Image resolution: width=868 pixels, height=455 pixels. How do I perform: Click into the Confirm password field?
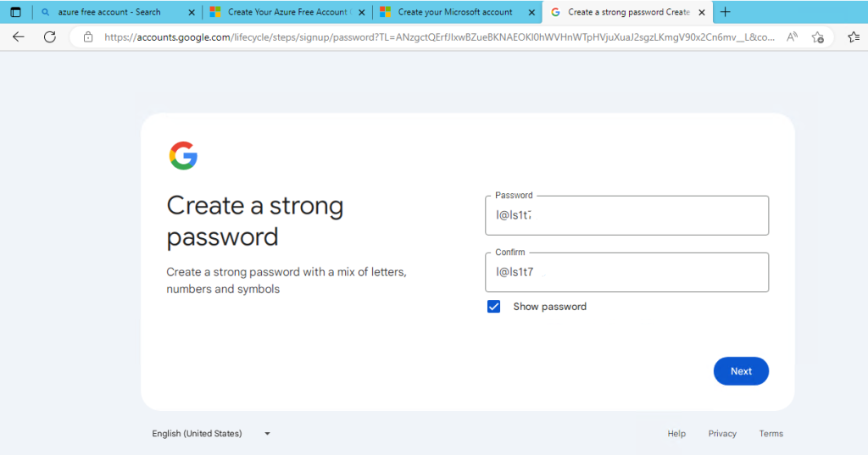click(626, 272)
